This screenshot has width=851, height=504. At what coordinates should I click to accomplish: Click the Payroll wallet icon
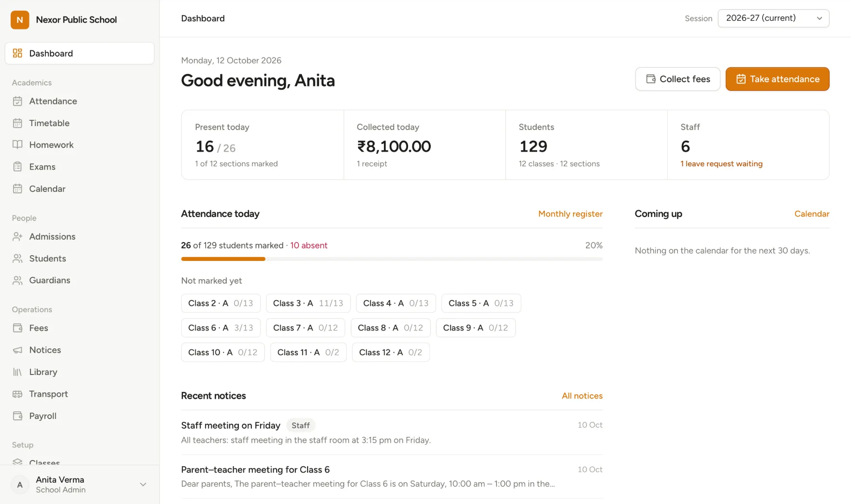tap(17, 416)
